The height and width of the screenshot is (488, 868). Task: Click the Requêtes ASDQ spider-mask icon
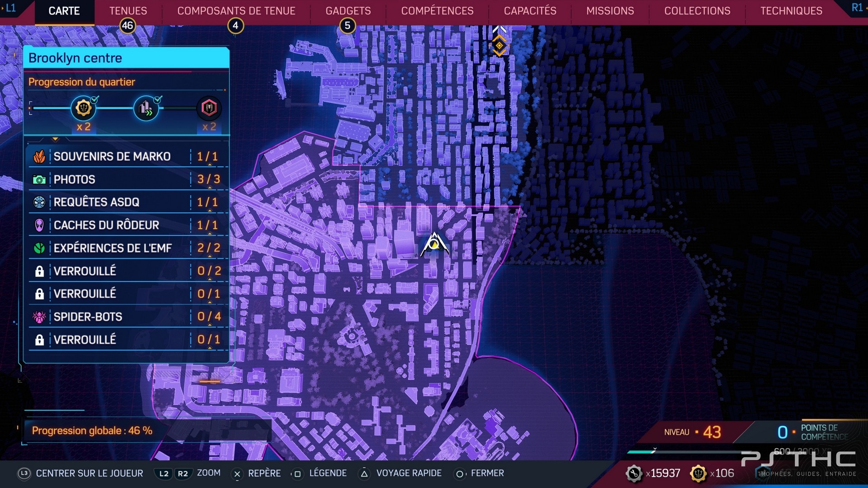click(39, 202)
